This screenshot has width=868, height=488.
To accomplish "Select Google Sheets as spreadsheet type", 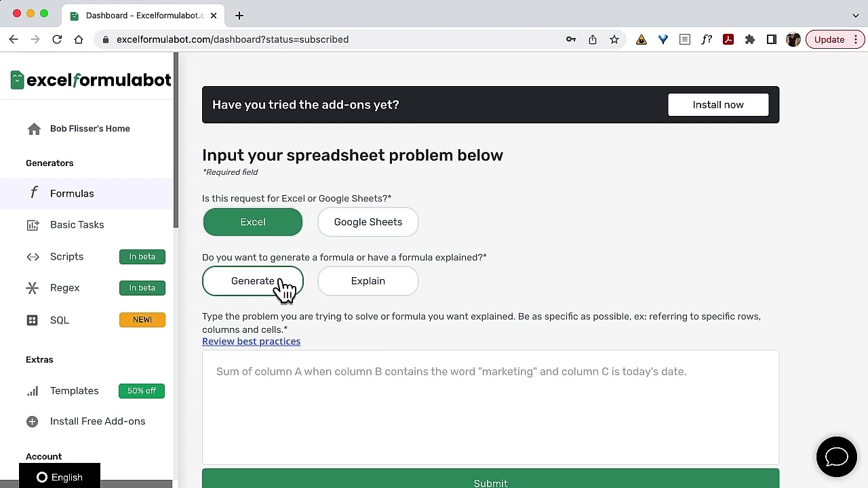I will tap(368, 222).
